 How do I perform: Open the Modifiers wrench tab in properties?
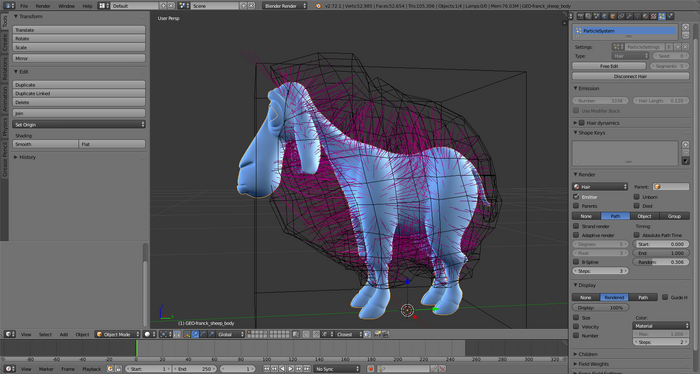point(629,16)
